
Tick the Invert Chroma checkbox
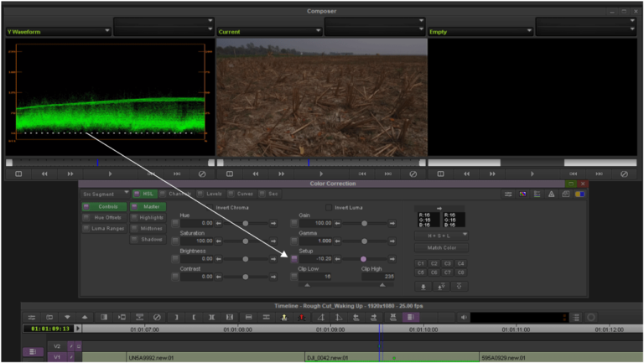coord(210,207)
